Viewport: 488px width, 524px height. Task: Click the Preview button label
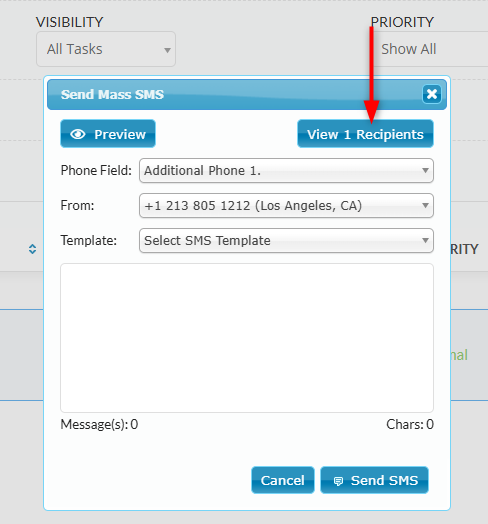point(120,134)
